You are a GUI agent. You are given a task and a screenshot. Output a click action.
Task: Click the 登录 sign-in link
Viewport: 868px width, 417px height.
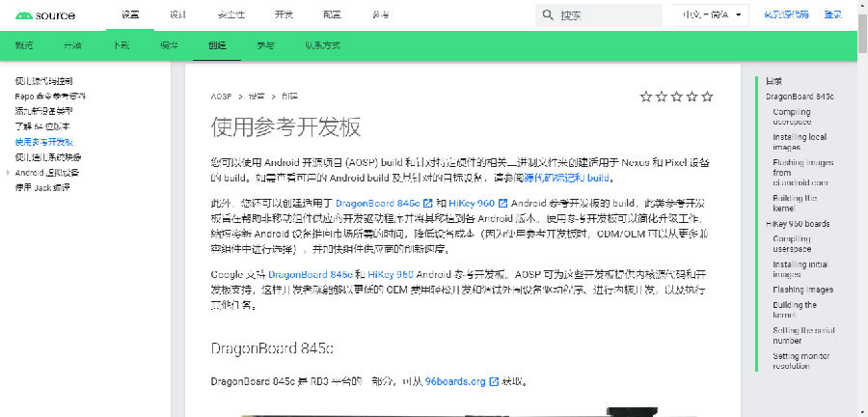833,14
